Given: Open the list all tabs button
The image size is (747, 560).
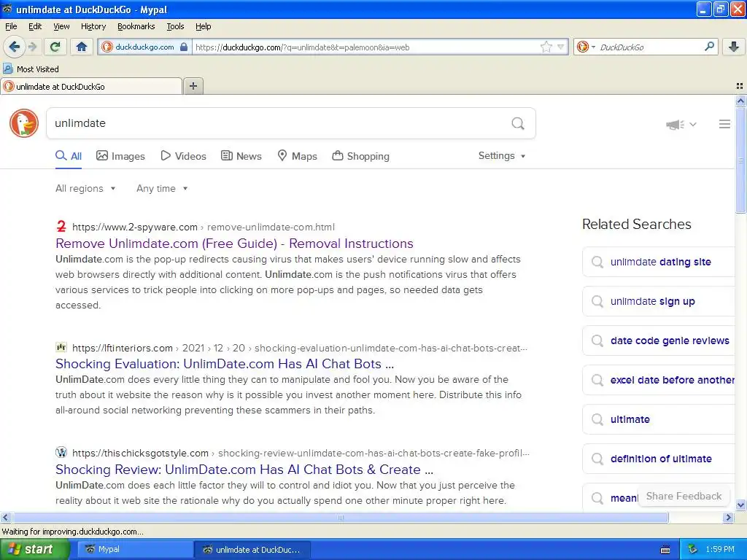Looking at the screenshot, I should pyautogui.click(x=740, y=86).
